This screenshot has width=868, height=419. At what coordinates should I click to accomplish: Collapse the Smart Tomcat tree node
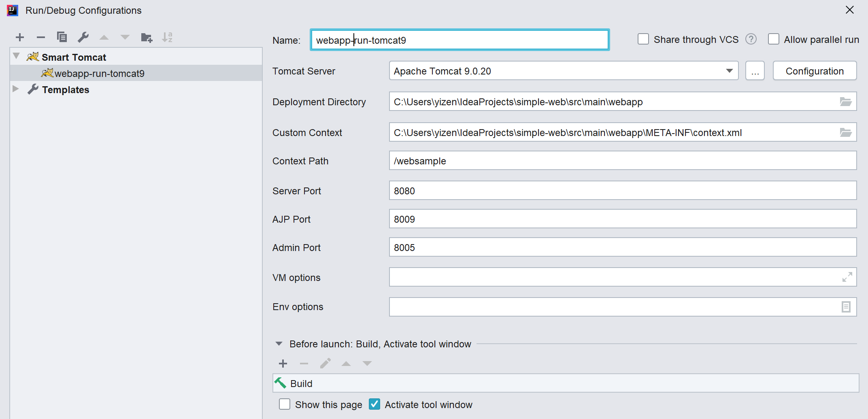pyautogui.click(x=16, y=56)
